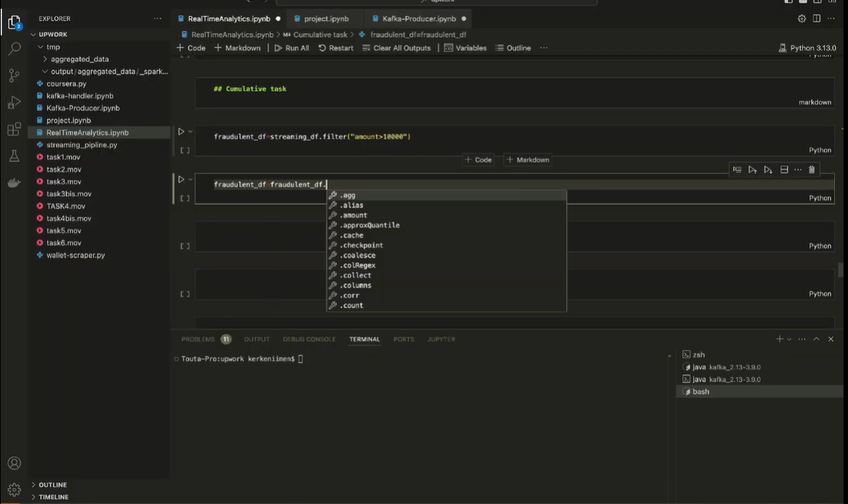Viewport: 848px width, 504px height.
Task: Expand the OUTLINE section
Action: (53, 484)
